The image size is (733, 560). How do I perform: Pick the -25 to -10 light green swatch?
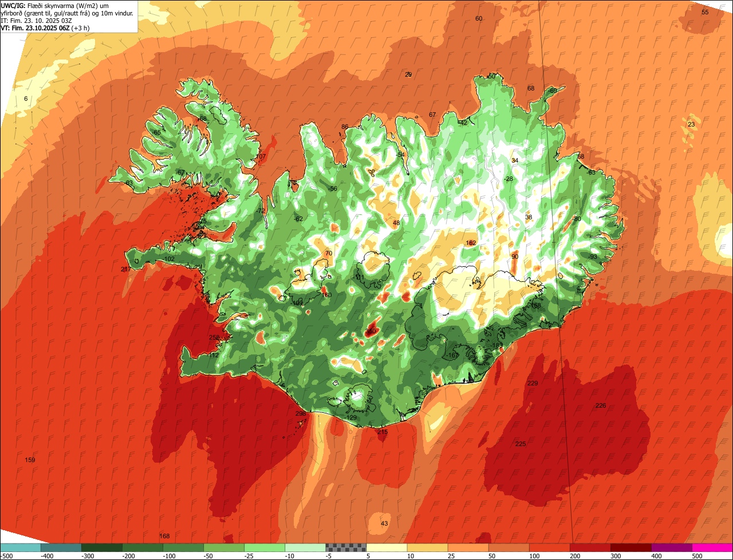pyautogui.click(x=265, y=547)
